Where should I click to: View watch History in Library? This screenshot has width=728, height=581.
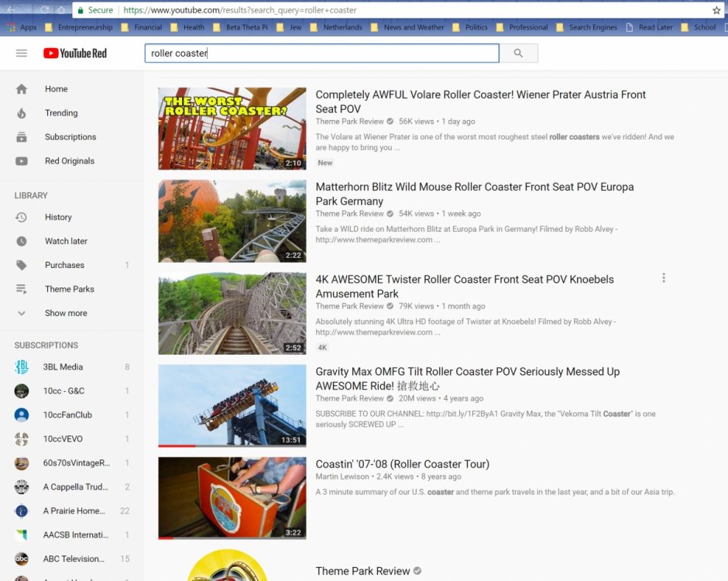(58, 218)
